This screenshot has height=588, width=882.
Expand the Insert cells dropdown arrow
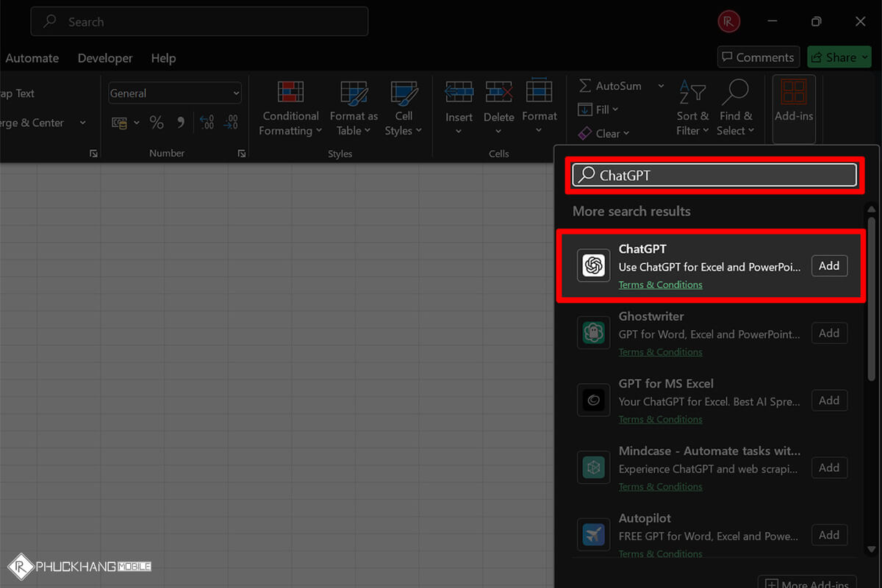[459, 132]
